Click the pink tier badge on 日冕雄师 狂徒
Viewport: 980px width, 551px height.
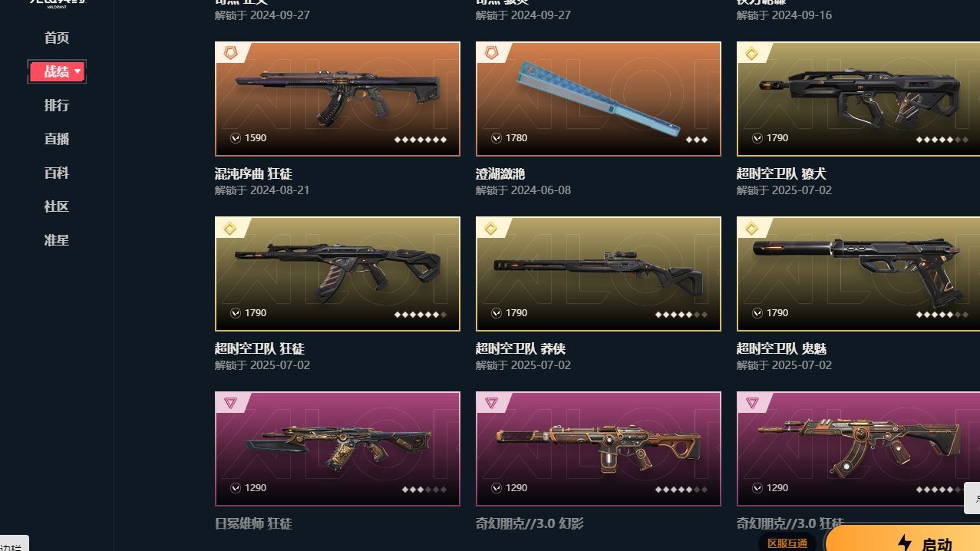coord(230,403)
